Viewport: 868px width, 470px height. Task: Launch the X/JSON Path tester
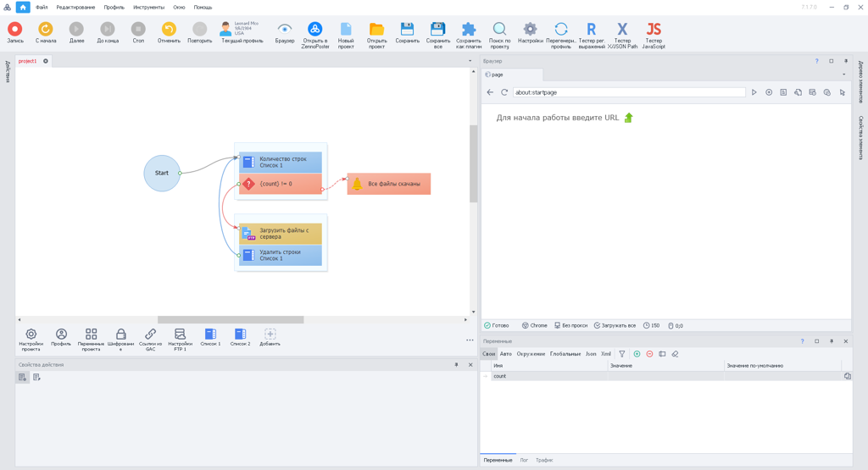point(622,35)
